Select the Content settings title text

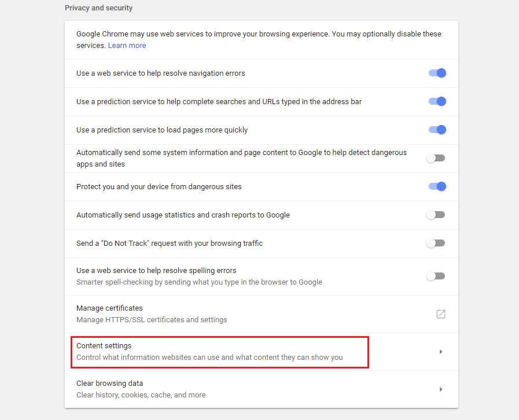point(104,345)
